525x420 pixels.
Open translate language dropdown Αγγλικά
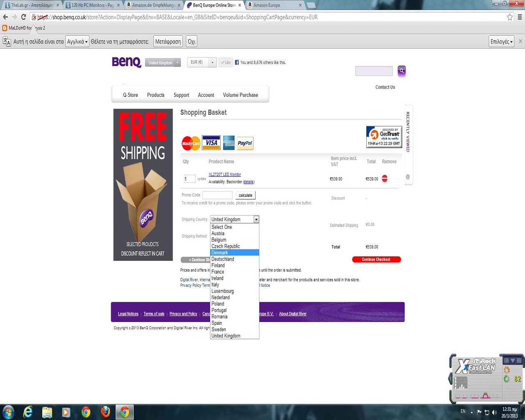[x=77, y=41]
